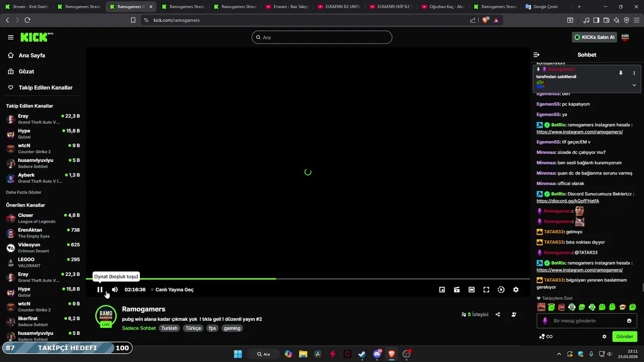Open Steam from the taskbar
Image resolution: width=644 pixels, height=362 pixels.
[x=362, y=354]
